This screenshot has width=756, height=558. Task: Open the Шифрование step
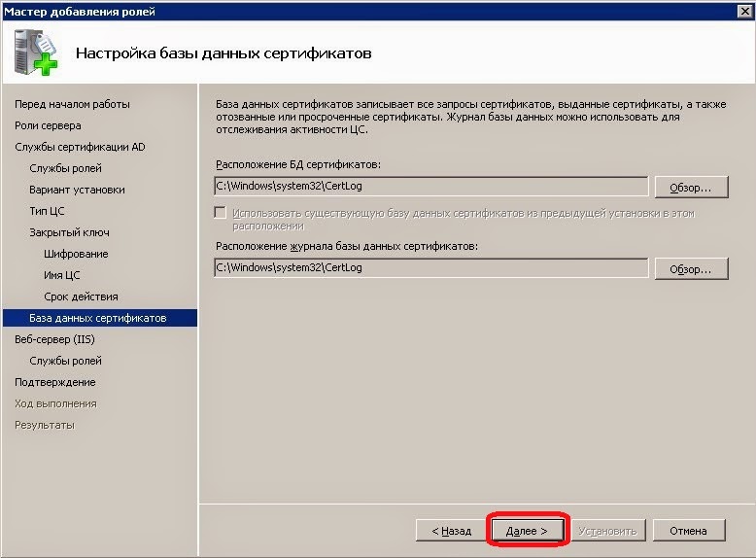76,254
